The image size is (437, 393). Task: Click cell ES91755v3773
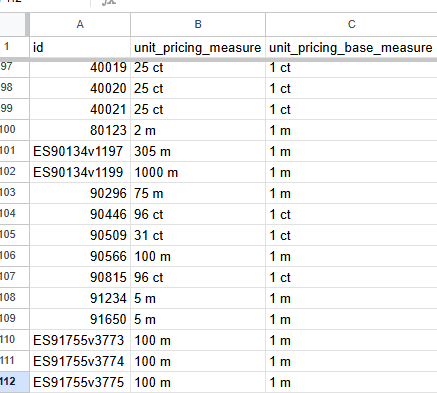[80, 340]
